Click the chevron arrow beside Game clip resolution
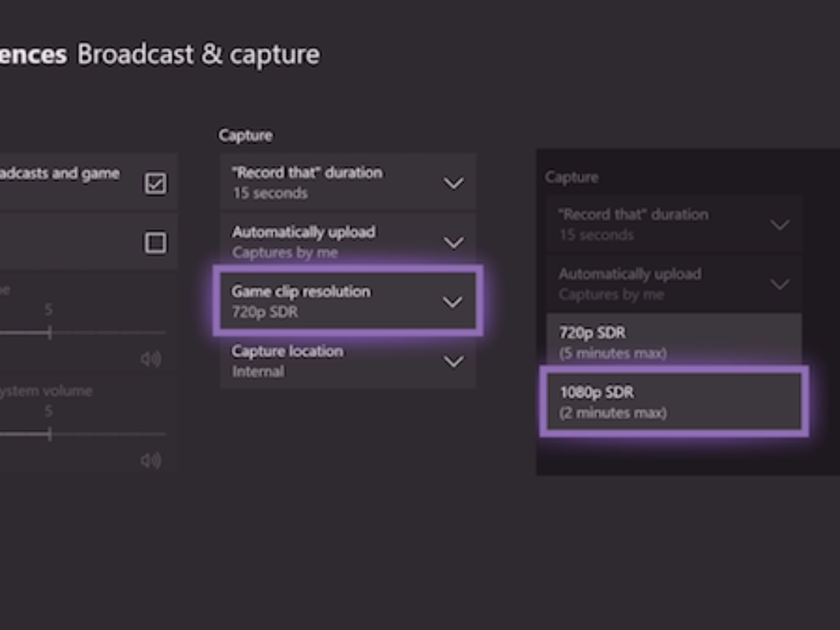840x630 pixels. pyautogui.click(x=454, y=302)
